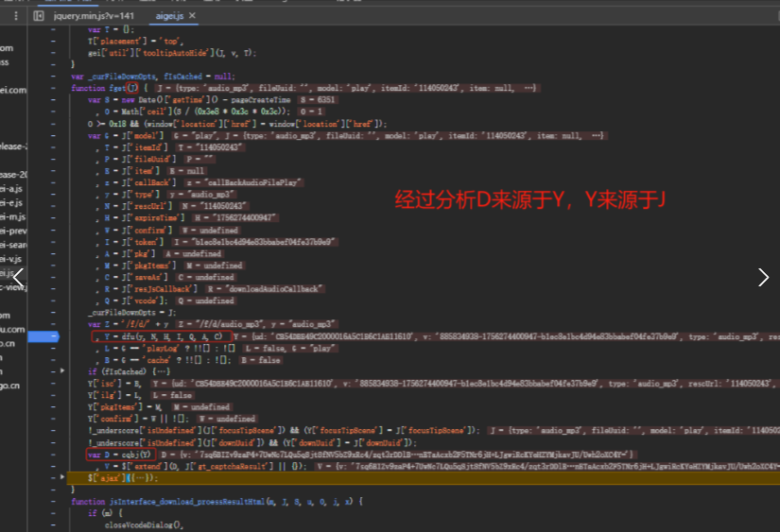Expand the $['ajax'] call arrow
Screen dimensions: 780x532
[62, 477]
